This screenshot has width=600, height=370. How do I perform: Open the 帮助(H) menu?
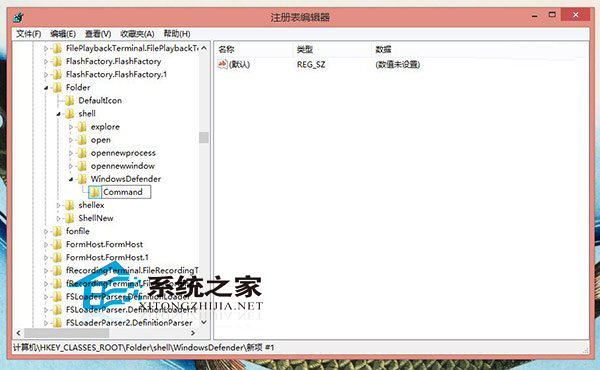point(177,34)
